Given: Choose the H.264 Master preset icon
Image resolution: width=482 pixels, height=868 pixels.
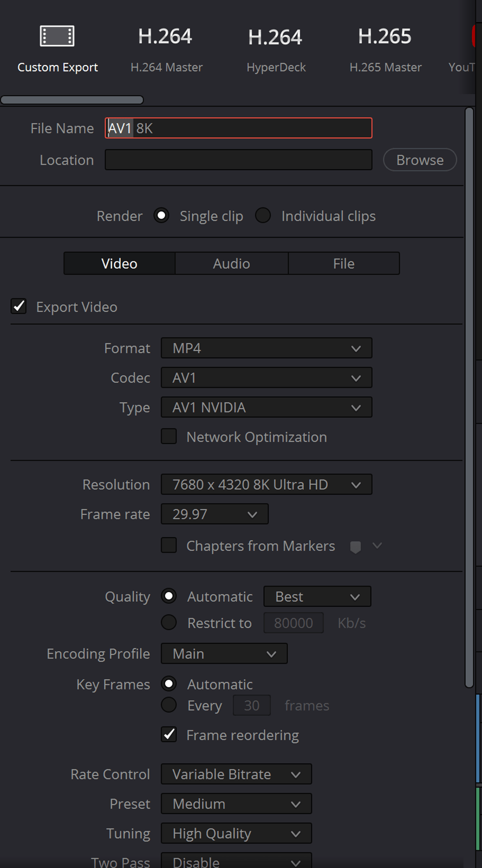Looking at the screenshot, I should [x=165, y=37].
